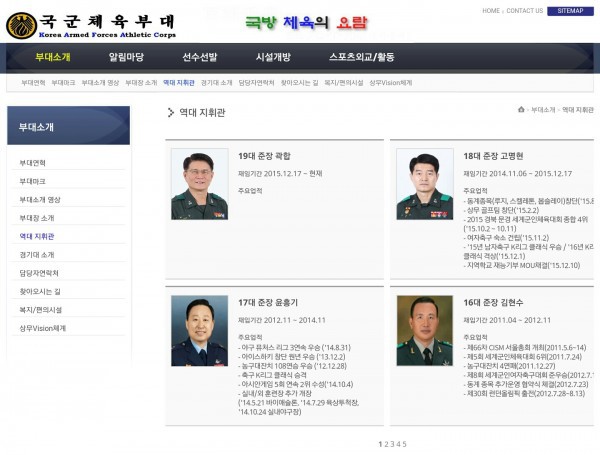Image resolution: width=600 pixels, height=455 pixels.
Task: Click the 17대 준장 commander title text
Action: point(268,302)
